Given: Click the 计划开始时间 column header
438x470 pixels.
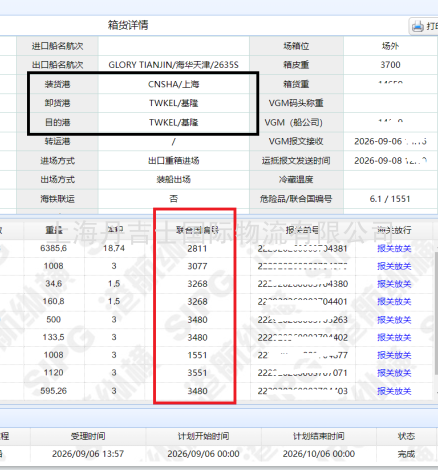Looking at the screenshot, I should tap(203, 436).
